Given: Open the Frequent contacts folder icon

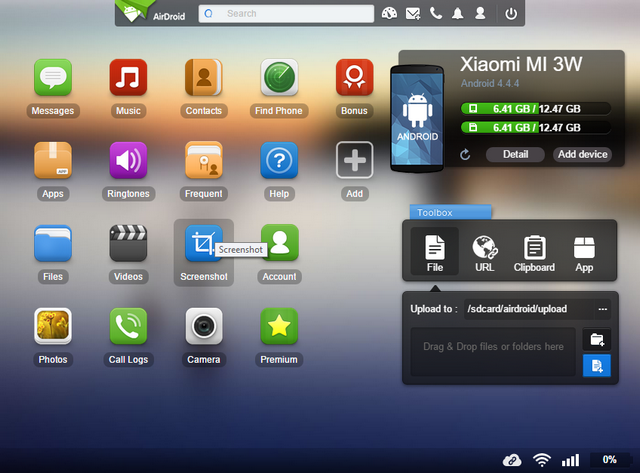Looking at the screenshot, I should pyautogui.click(x=204, y=160).
